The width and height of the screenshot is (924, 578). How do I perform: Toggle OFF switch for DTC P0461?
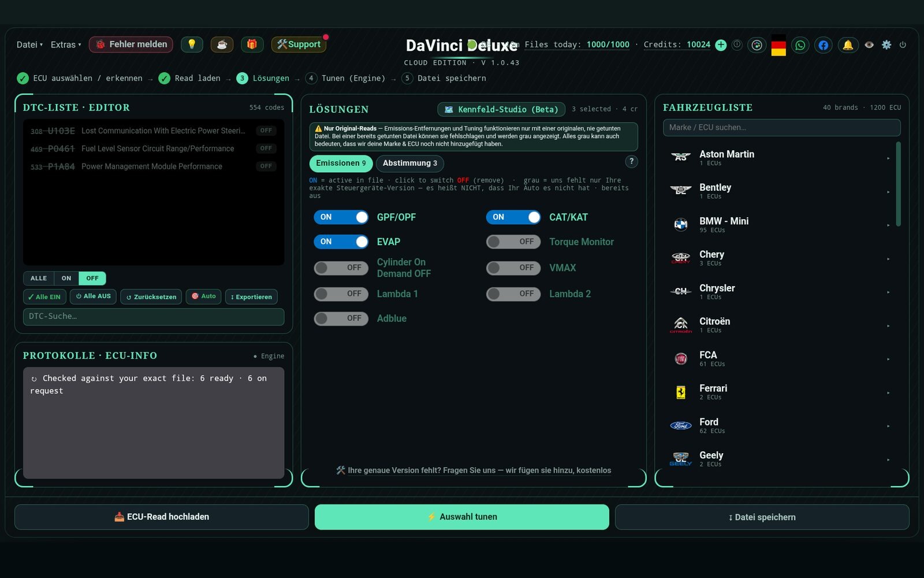pyautogui.click(x=266, y=149)
